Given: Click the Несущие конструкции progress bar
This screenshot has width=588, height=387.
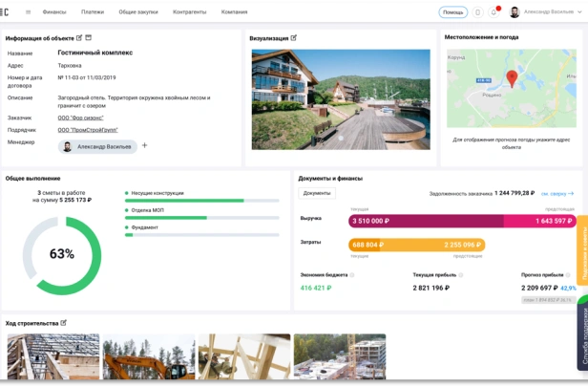Looking at the screenshot, I should point(201,201).
